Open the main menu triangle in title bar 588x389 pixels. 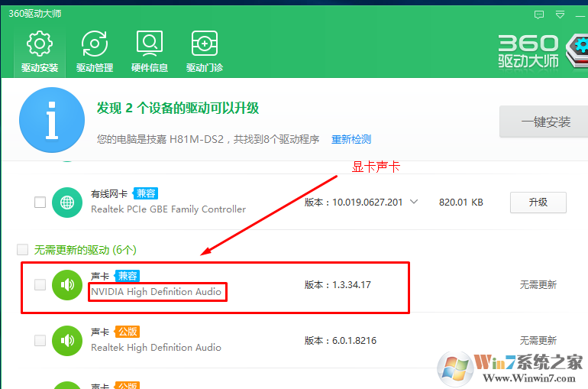(560, 14)
